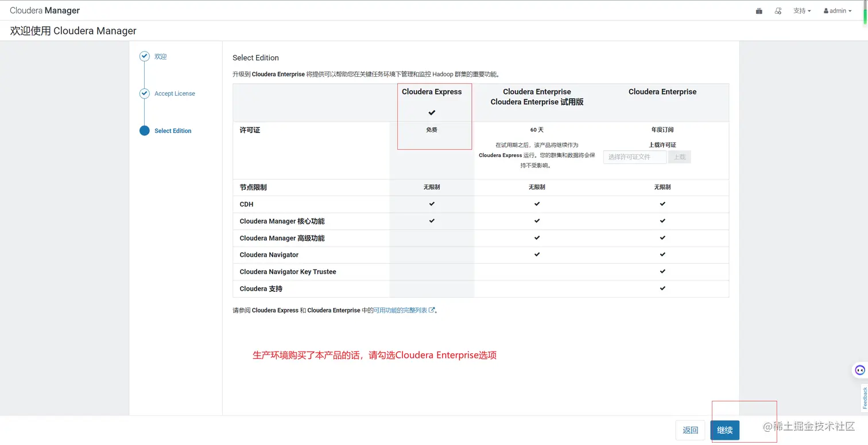
Task: Click the Cloudera Manager logo
Action: click(x=45, y=10)
